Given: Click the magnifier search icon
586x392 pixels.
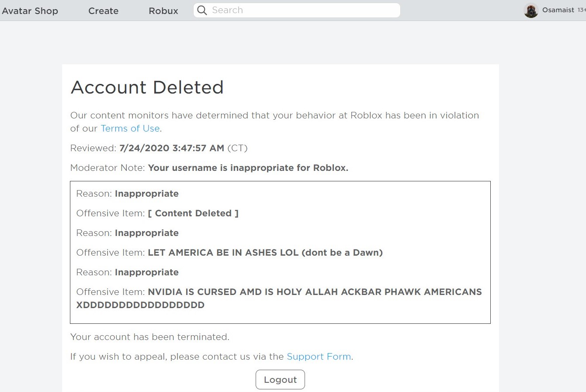Looking at the screenshot, I should (202, 10).
